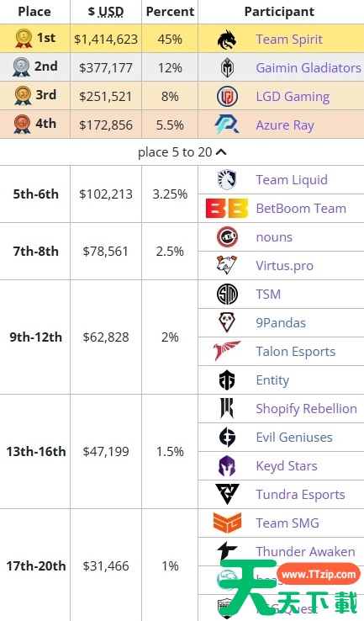Select the Azure Ray logo icon

coord(227,125)
